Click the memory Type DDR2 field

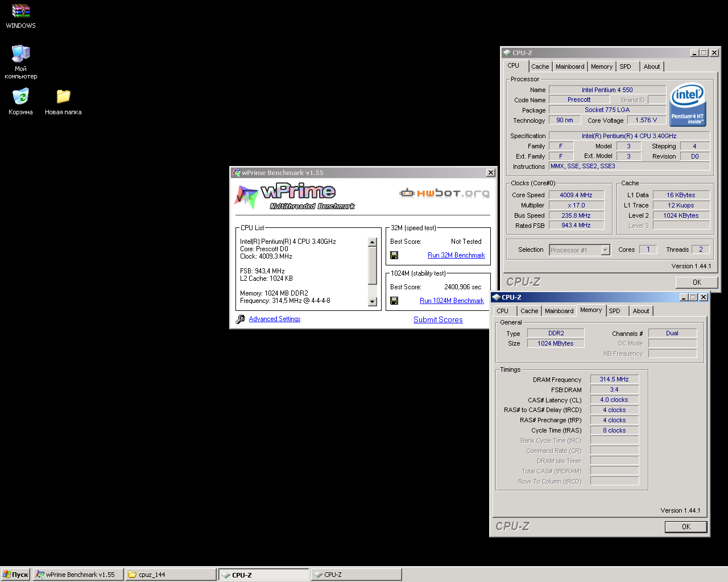point(556,333)
